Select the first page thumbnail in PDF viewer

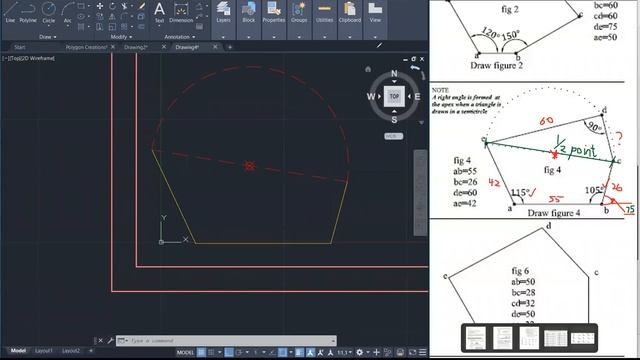click(476, 338)
